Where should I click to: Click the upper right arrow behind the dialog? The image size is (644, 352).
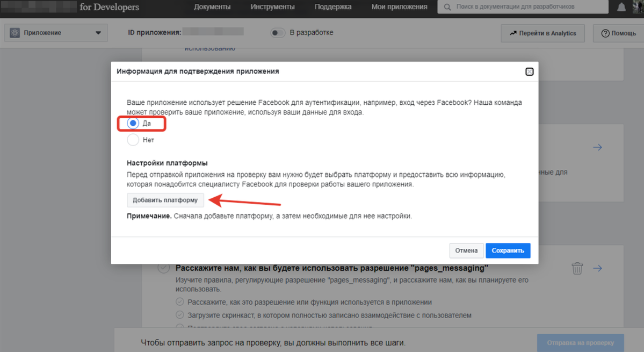tap(597, 147)
